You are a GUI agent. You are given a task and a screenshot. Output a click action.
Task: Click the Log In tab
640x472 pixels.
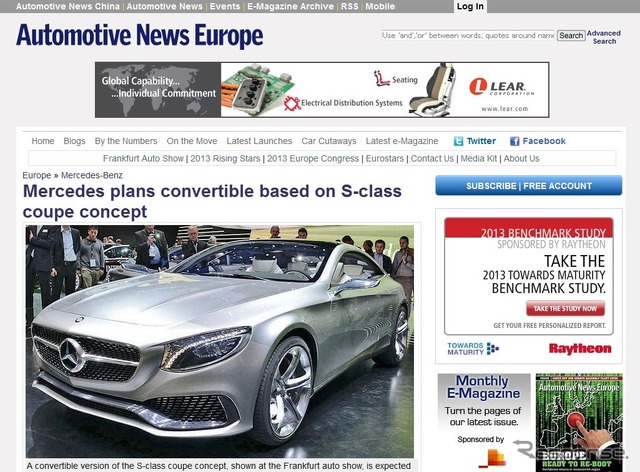coord(470,7)
